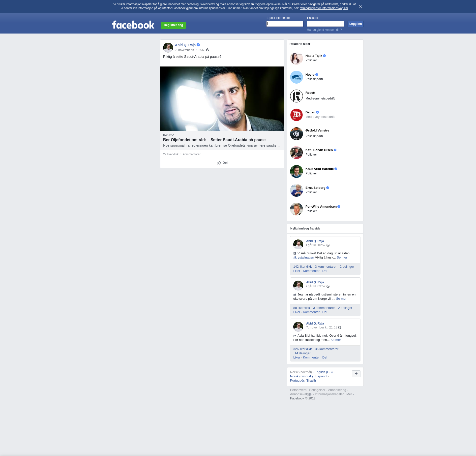Click avatar on the 'i går kl. 10:57' post

point(298,244)
